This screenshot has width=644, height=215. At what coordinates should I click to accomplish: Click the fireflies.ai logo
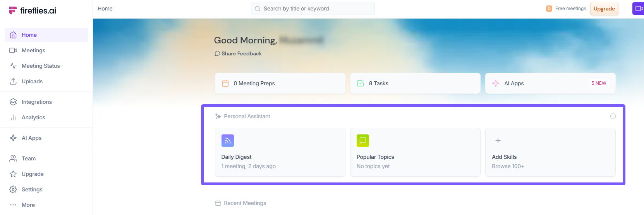click(33, 10)
